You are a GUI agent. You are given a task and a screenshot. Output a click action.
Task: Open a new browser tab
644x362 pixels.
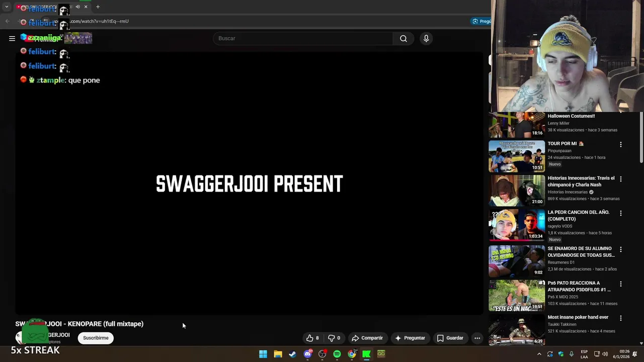98,7
